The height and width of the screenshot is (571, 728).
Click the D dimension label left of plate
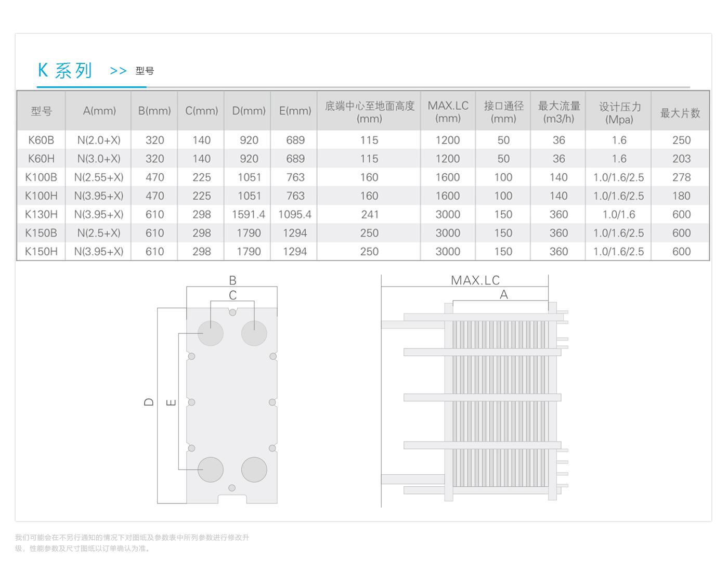pyautogui.click(x=149, y=402)
